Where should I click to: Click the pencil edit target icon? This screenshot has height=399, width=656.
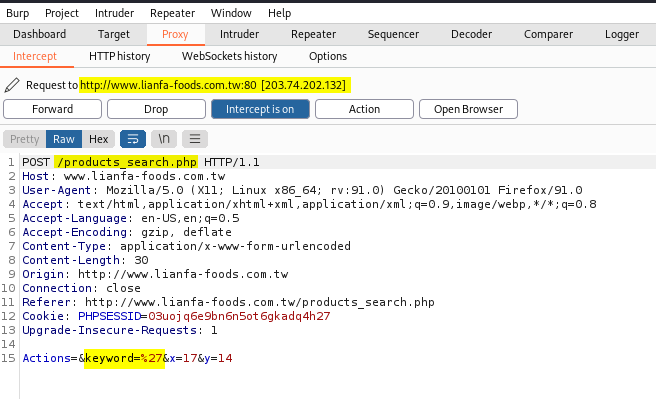point(12,85)
